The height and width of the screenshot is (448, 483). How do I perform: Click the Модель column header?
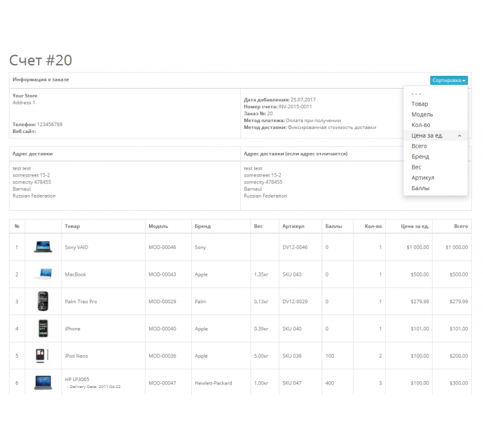pos(158,226)
